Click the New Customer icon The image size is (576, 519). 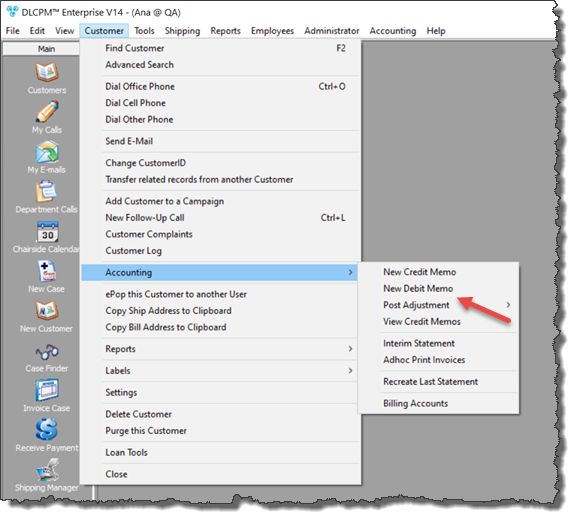tap(47, 310)
